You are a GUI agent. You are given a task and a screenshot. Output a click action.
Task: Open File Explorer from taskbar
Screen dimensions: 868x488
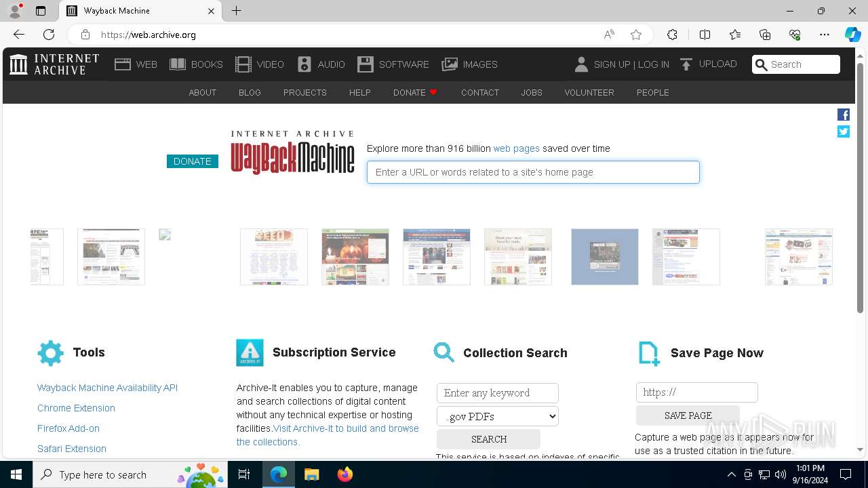pos(311,474)
